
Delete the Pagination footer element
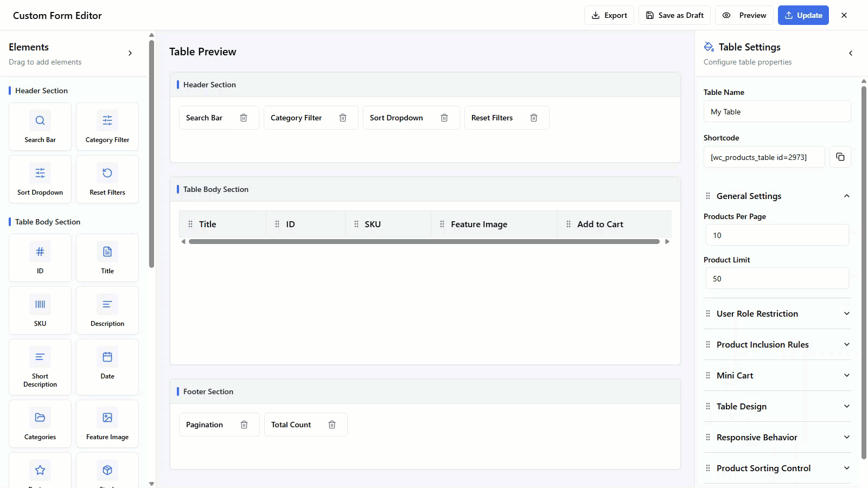(x=244, y=425)
